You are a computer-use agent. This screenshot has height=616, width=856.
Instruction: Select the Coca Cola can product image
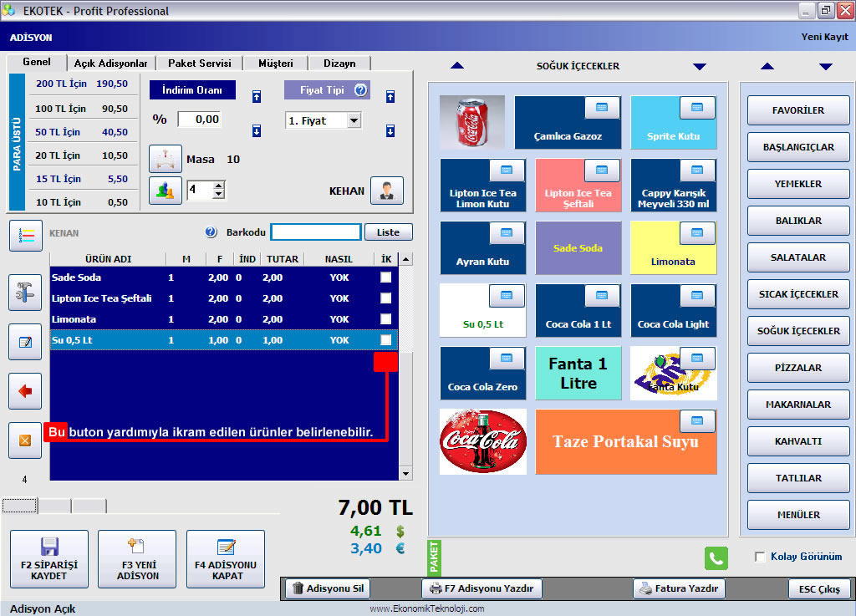[x=472, y=122]
